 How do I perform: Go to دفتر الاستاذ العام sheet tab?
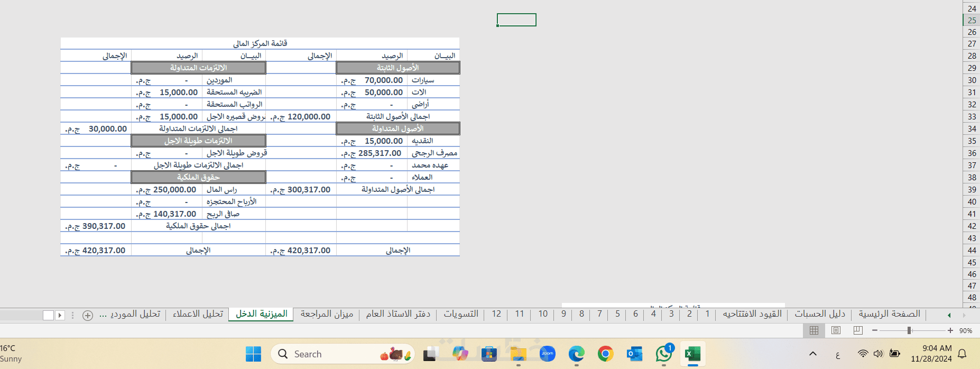pos(398,314)
